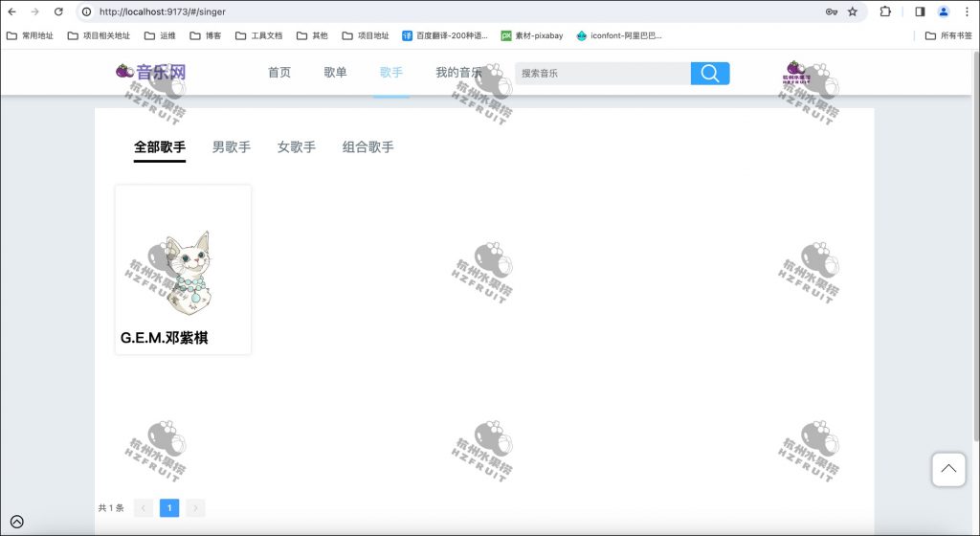The height and width of the screenshot is (536, 980).
Task: Click the browser address bar URL
Action: click(163, 11)
